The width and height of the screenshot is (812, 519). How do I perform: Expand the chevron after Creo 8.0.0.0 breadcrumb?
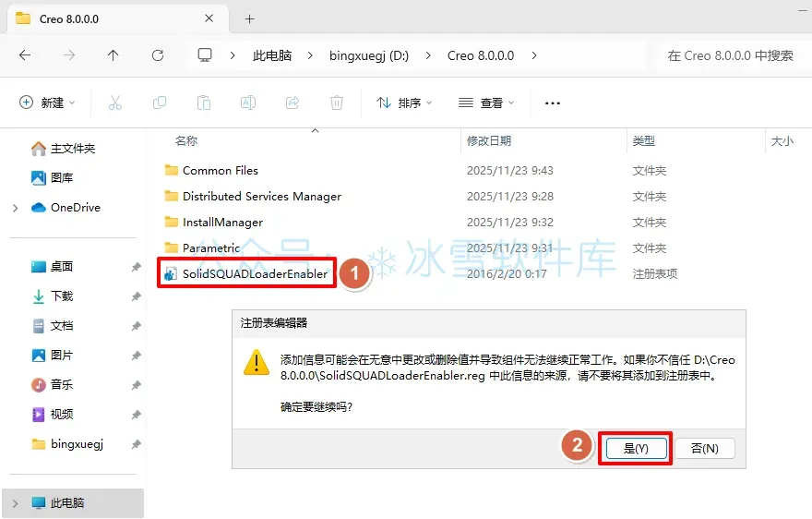pyautogui.click(x=534, y=55)
